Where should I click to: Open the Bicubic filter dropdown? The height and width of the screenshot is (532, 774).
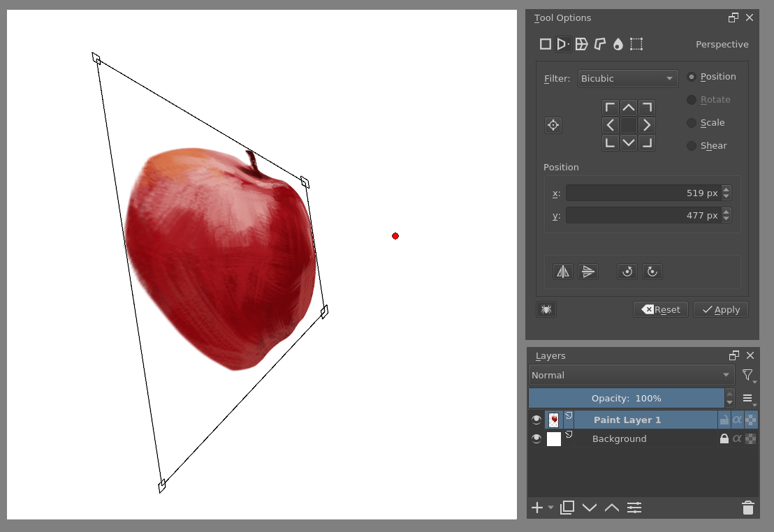click(x=627, y=78)
